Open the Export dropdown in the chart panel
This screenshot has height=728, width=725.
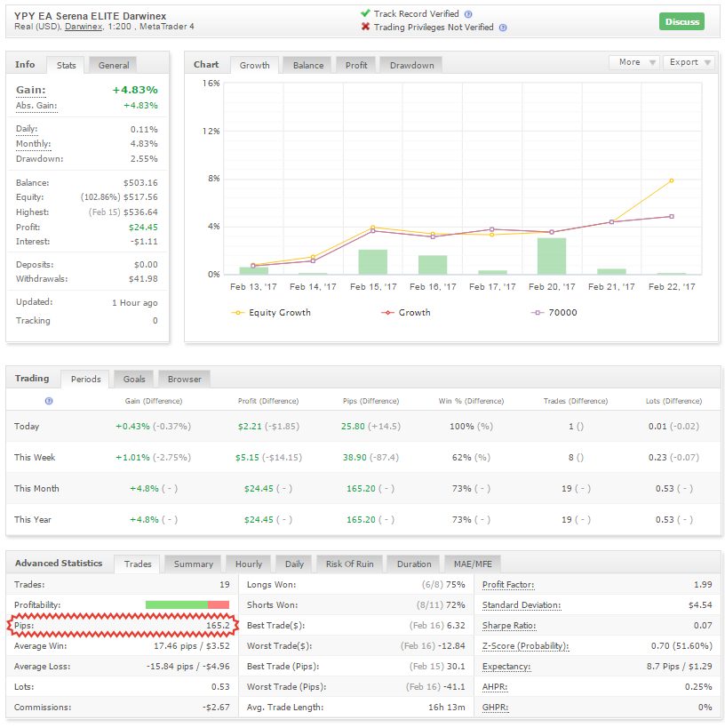coord(689,62)
